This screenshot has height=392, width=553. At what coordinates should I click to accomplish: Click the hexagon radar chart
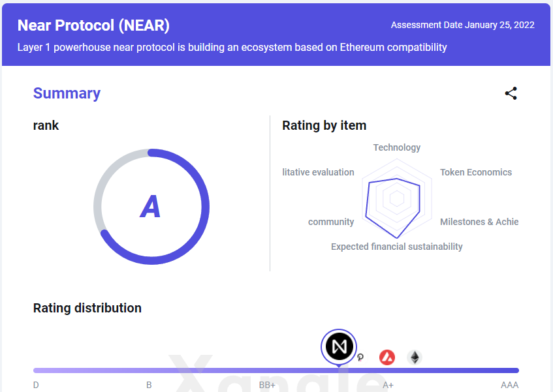pyautogui.click(x=397, y=199)
